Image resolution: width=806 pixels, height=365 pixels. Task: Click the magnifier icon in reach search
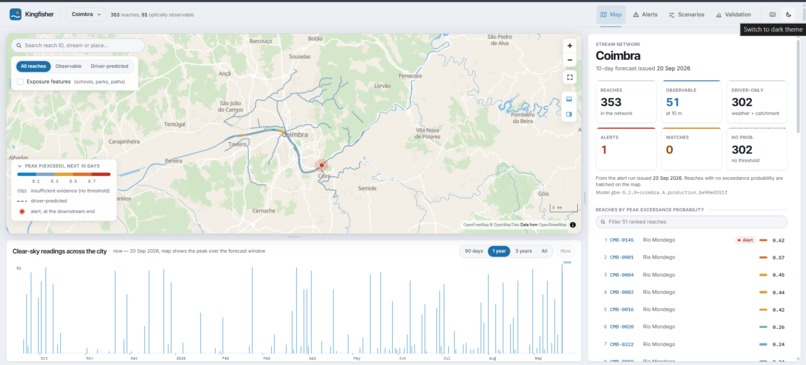19,46
